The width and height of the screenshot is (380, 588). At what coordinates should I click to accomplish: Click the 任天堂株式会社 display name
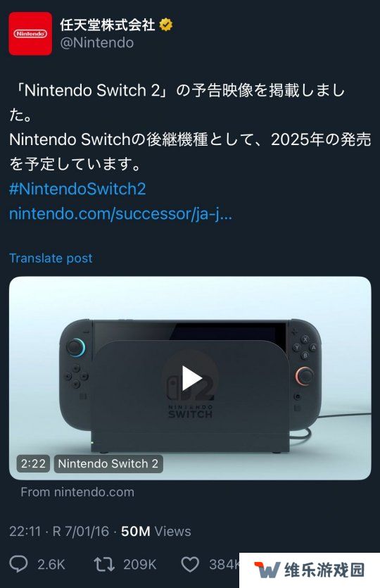click(x=108, y=25)
